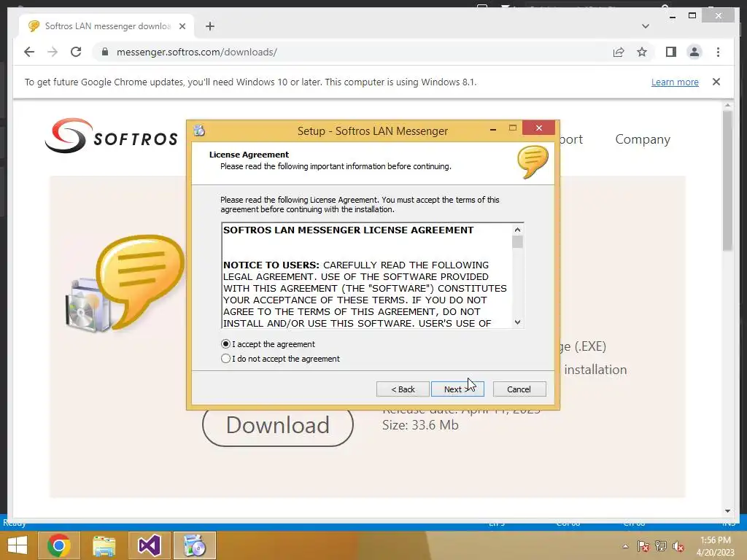The width and height of the screenshot is (747, 560).
Task: Close the Softros browser tab
Action: point(182,26)
